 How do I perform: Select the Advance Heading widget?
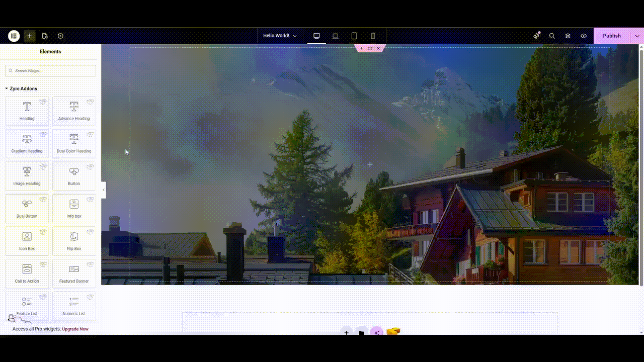click(74, 111)
